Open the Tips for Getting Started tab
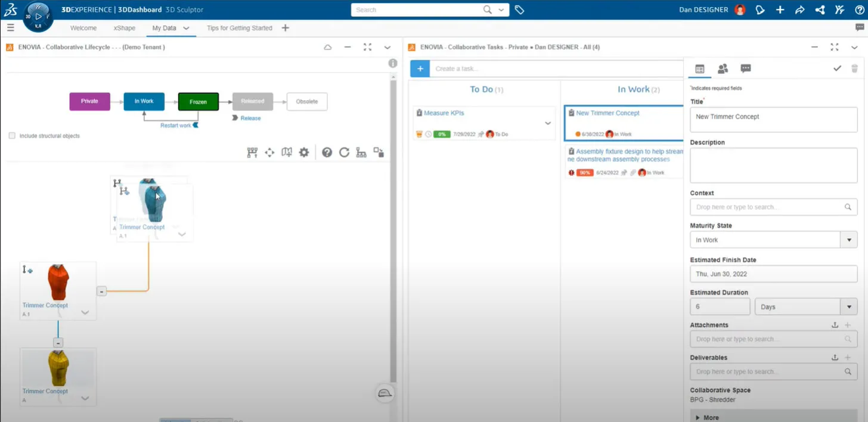 coord(239,28)
